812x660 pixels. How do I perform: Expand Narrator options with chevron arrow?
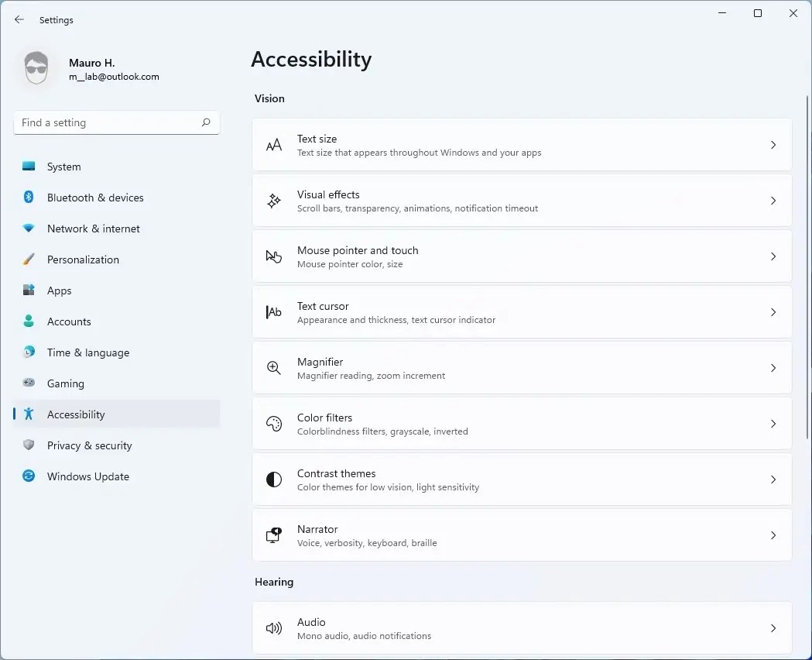click(773, 535)
